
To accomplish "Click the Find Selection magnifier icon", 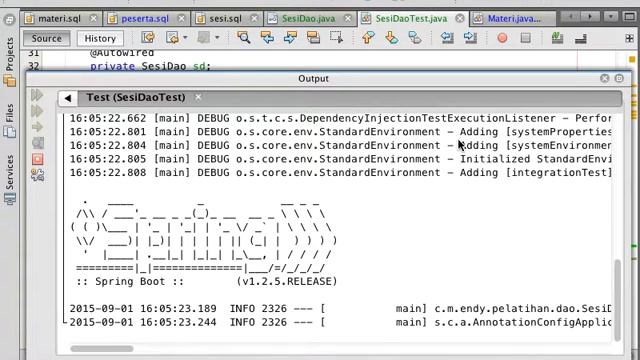I will coord(244,38).
